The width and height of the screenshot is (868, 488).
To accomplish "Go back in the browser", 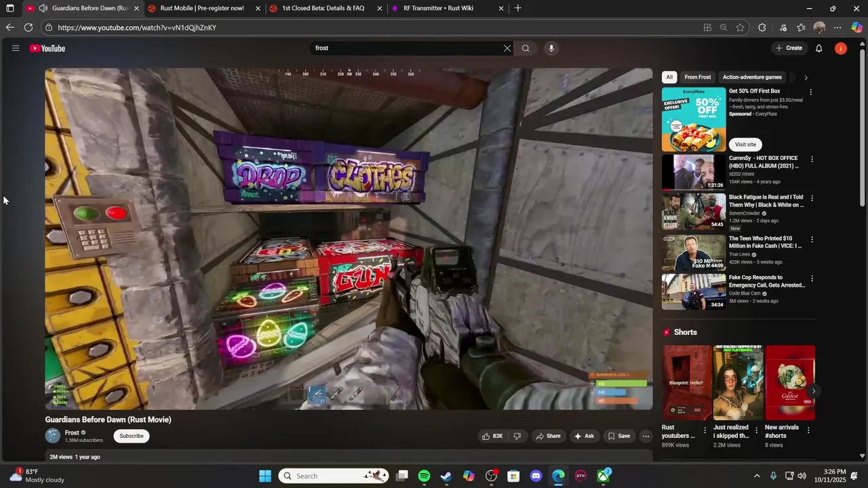I will pyautogui.click(x=9, y=28).
